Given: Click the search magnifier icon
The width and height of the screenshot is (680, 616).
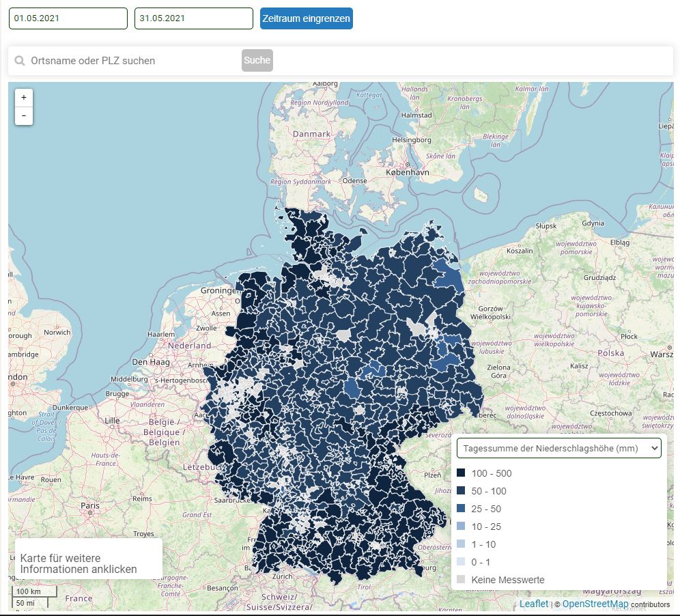Looking at the screenshot, I should click(20, 61).
